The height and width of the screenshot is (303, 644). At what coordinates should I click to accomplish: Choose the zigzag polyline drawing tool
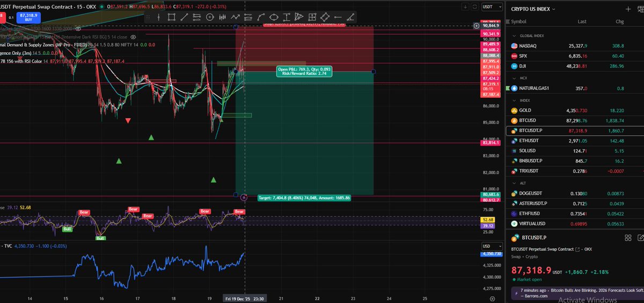235,17
